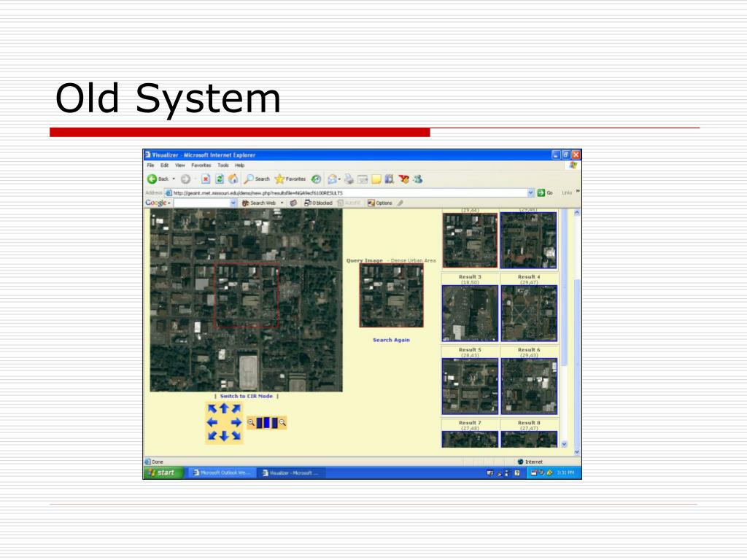Click the Switch to CIR Mode link

pos(247,396)
